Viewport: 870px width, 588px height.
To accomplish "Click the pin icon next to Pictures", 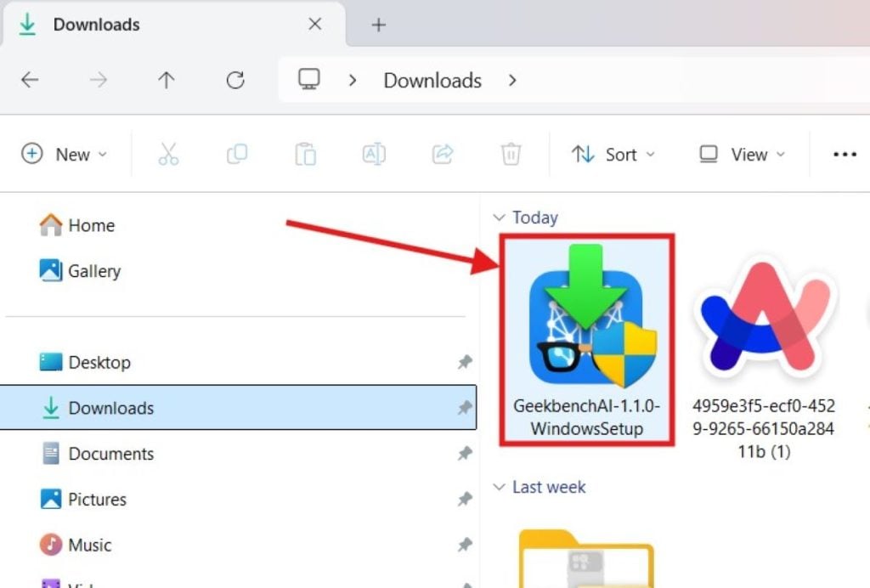I will click(x=465, y=500).
